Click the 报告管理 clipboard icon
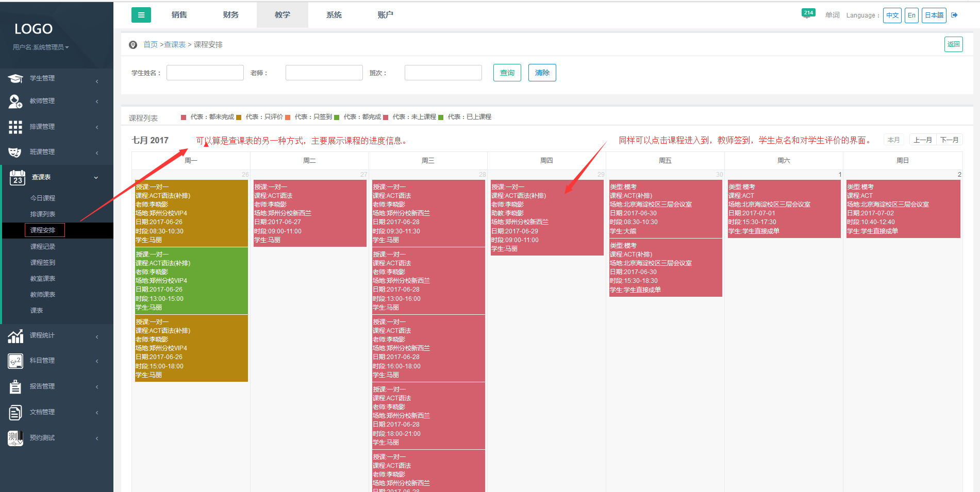Screen dimensions: 980x492 pyautogui.click(x=15, y=386)
